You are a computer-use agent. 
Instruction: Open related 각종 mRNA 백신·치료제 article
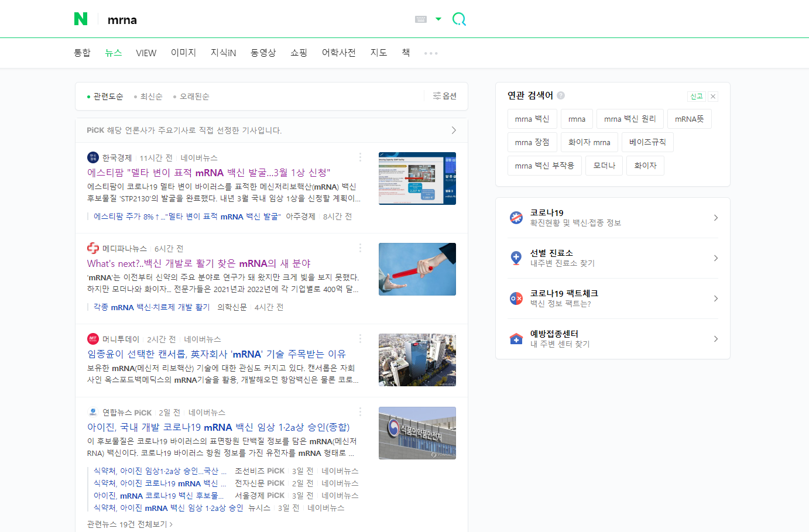(152, 307)
